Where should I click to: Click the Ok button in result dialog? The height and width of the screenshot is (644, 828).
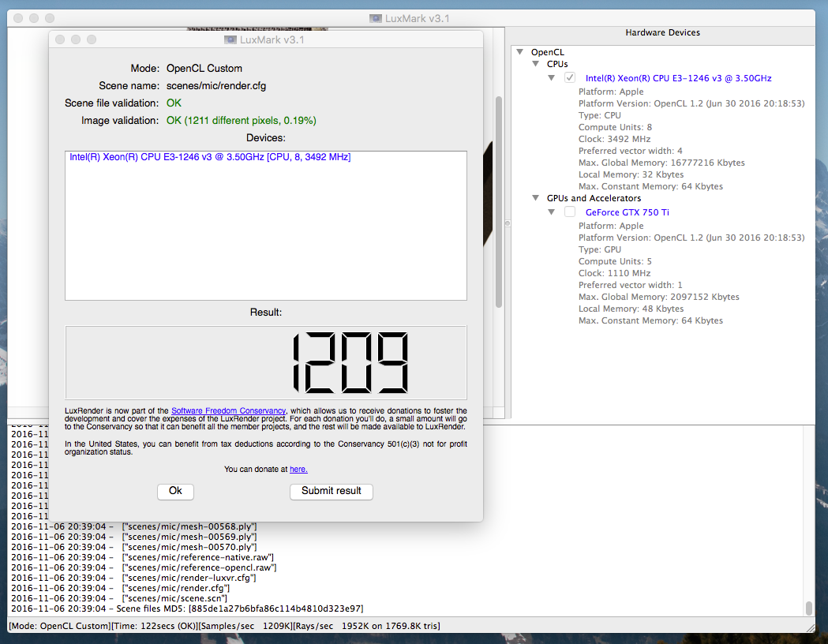tap(175, 491)
